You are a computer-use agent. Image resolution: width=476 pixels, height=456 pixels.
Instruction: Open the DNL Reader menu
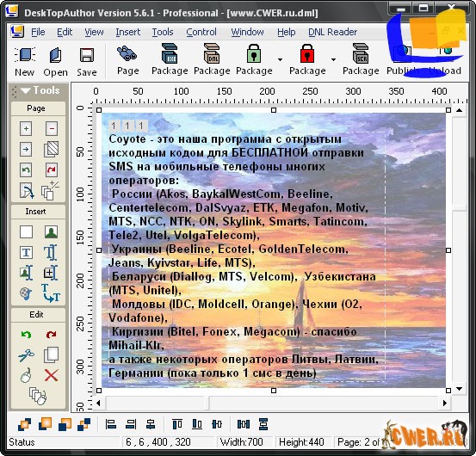point(333,32)
